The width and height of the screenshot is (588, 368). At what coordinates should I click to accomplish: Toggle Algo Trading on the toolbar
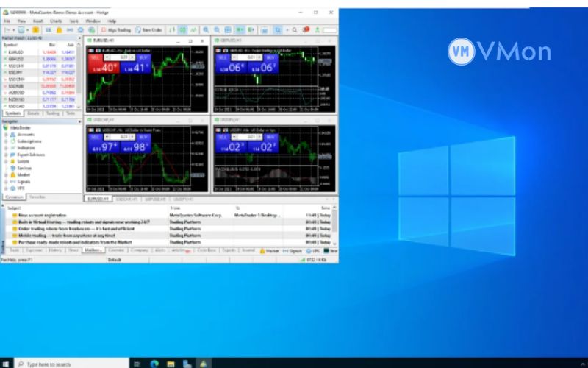coord(116,30)
